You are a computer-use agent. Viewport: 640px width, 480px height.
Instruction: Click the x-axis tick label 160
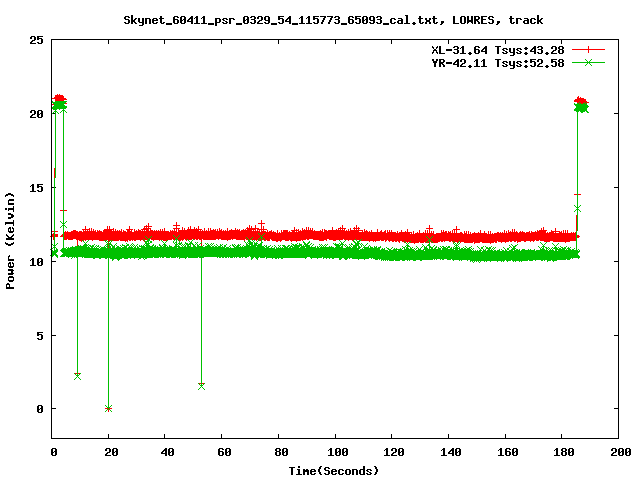pos(507,452)
